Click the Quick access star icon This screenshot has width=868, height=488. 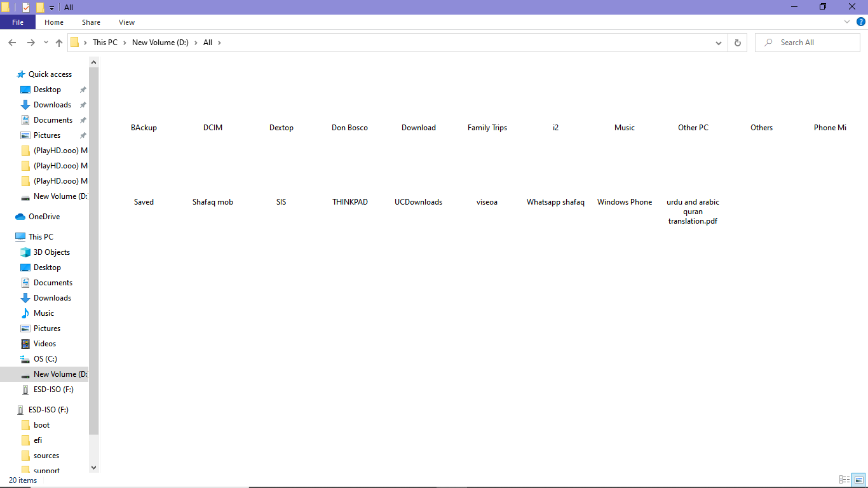click(x=21, y=74)
